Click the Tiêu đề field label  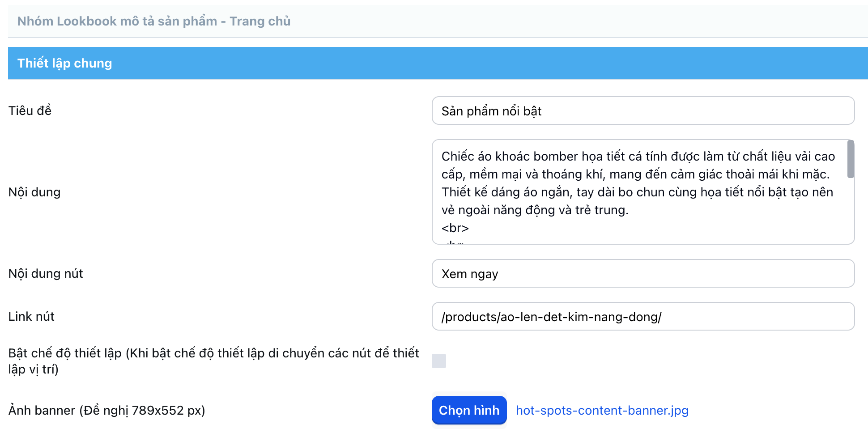(30, 111)
